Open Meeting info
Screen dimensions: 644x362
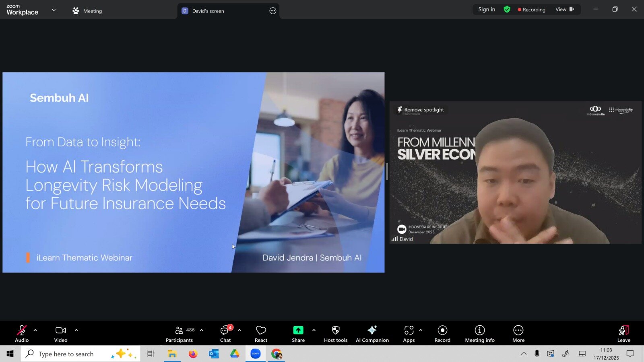(x=479, y=334)
